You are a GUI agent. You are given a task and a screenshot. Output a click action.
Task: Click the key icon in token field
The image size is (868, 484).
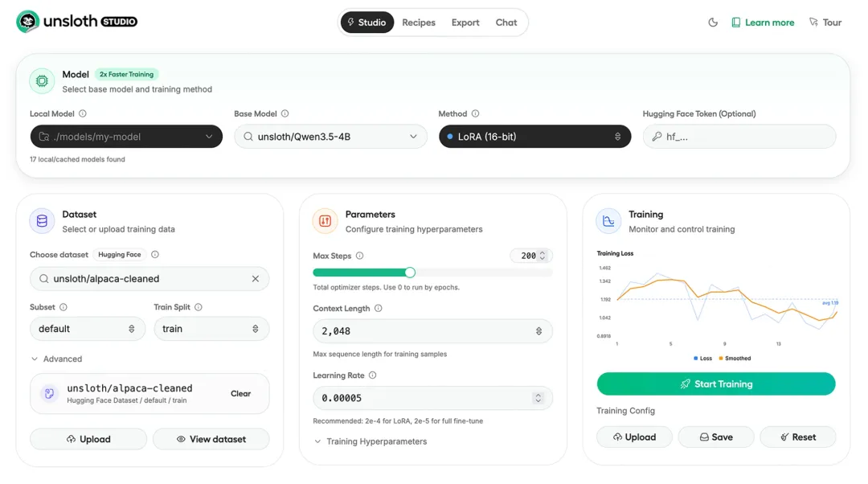pyautogui.click(x=657, y=137)
